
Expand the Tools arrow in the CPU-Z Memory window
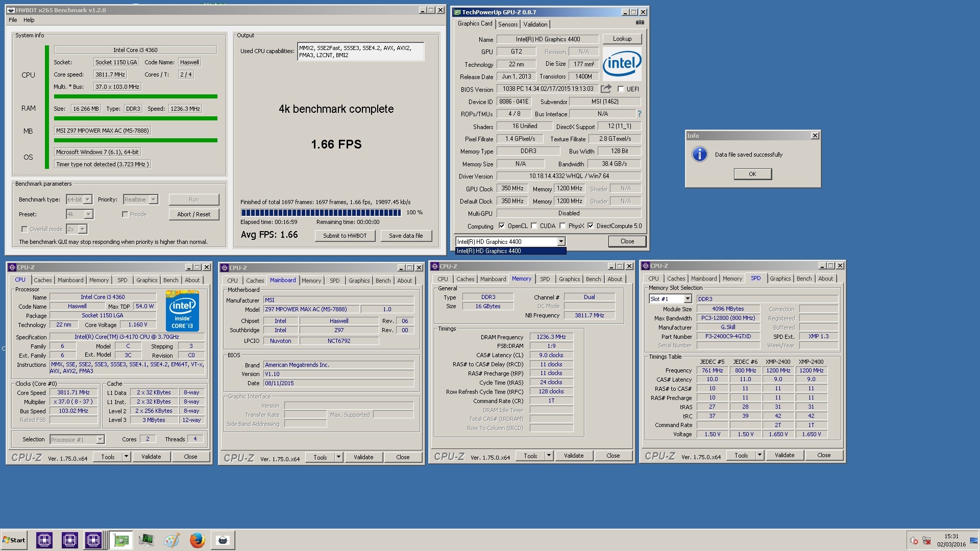[x=549, y=456]
